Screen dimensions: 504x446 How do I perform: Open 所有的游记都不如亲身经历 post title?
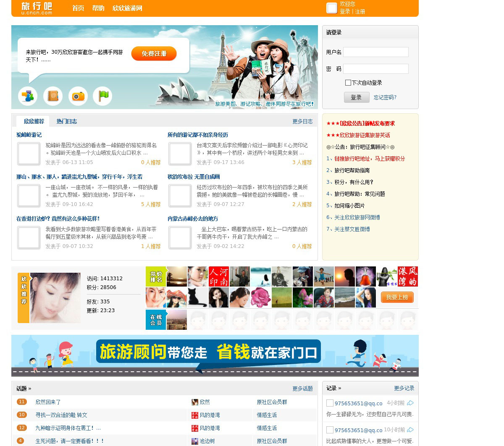click(x=198, y=135)
